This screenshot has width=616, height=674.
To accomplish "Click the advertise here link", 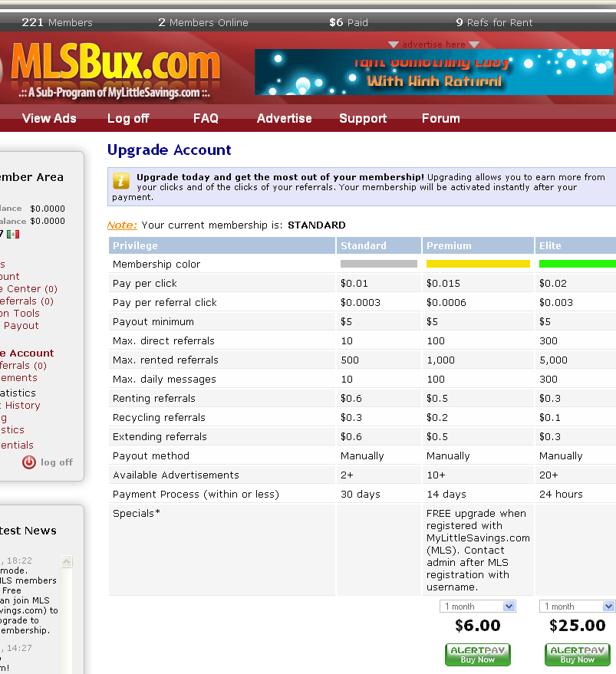I will 433,44.
